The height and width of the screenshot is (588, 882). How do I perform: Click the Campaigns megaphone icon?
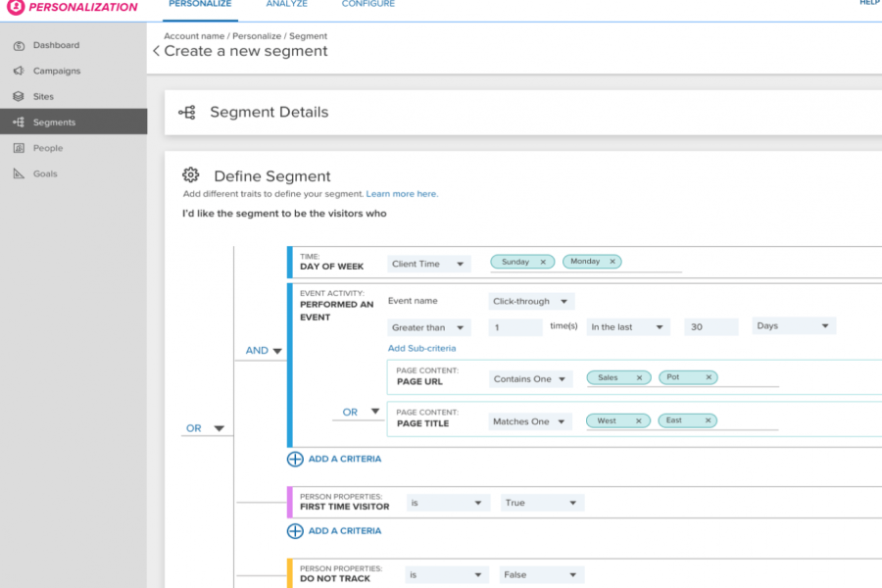(19, 71)
